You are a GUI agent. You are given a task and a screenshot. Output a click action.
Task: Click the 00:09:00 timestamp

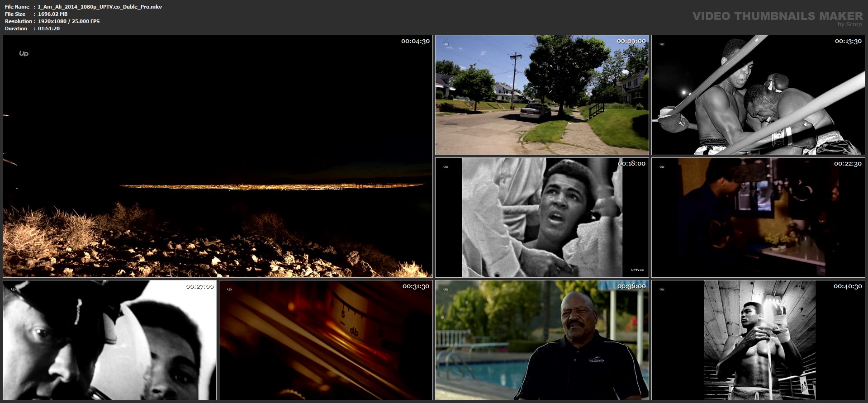pos(631,41)
